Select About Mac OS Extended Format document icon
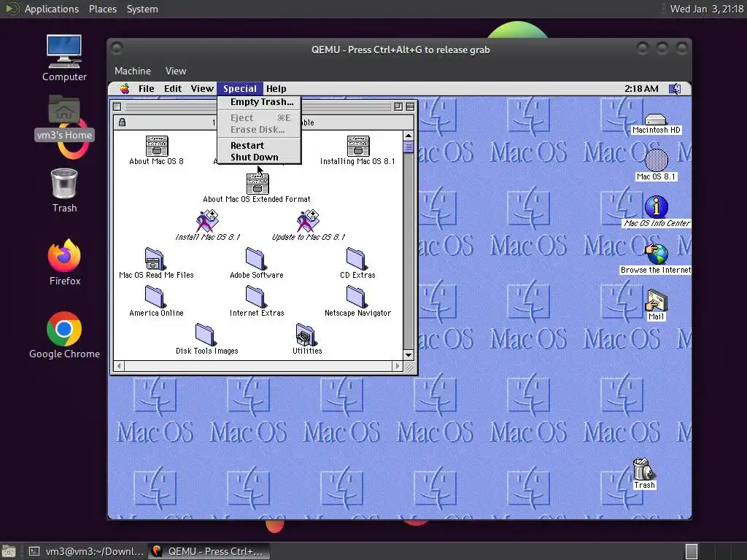 pyautogui.click(x=258, y=184)
